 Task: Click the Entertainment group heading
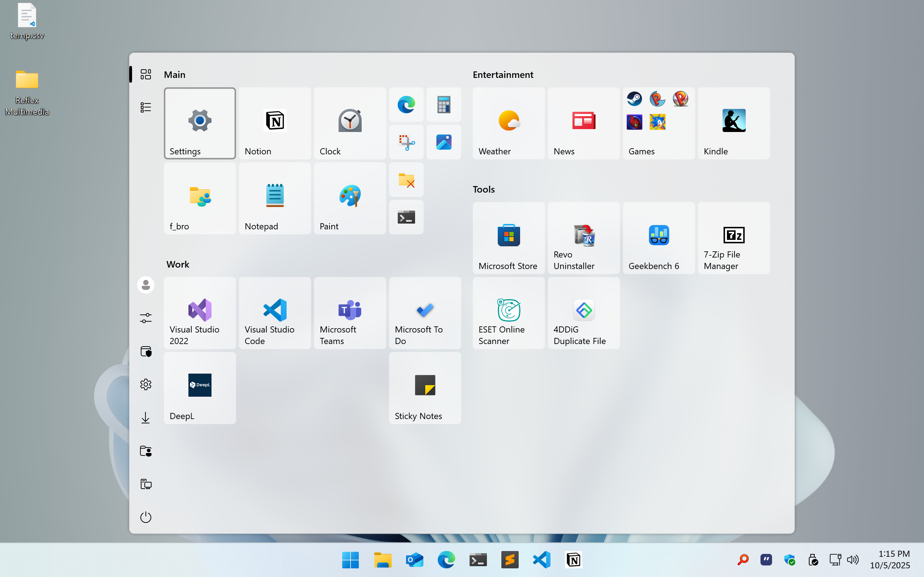coord(502,75)
